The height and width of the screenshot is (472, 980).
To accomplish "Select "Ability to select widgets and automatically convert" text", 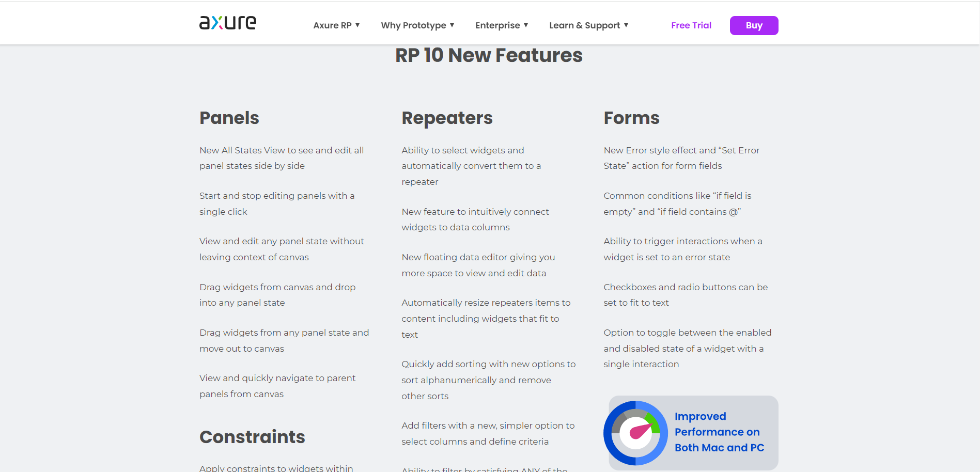I will click(471, 166).
